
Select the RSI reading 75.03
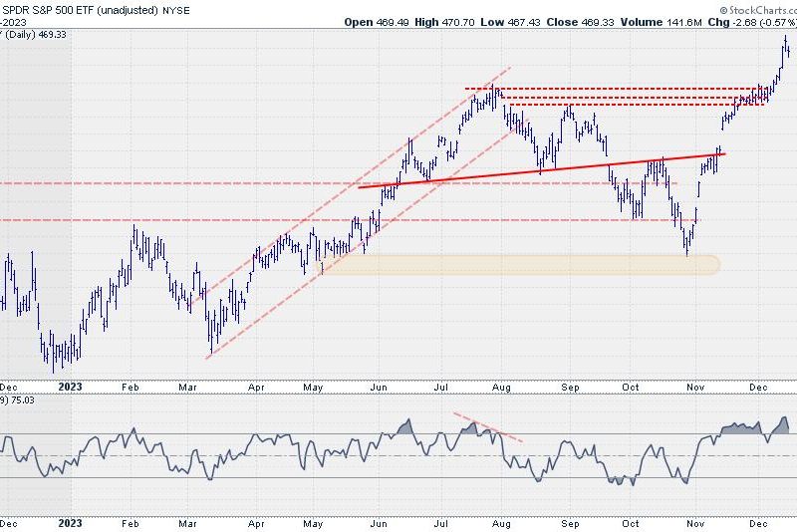(23, 399)
